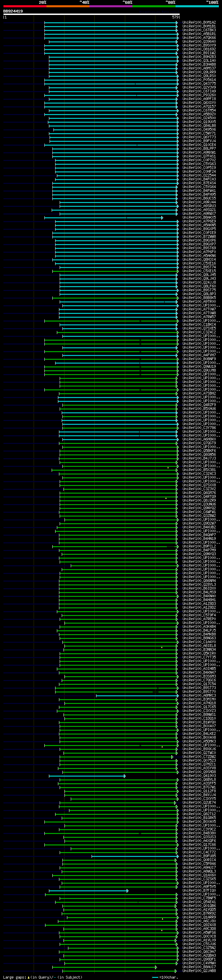
Task: Click the UniRef100_A9TR00 label
Action: [199, 302]
